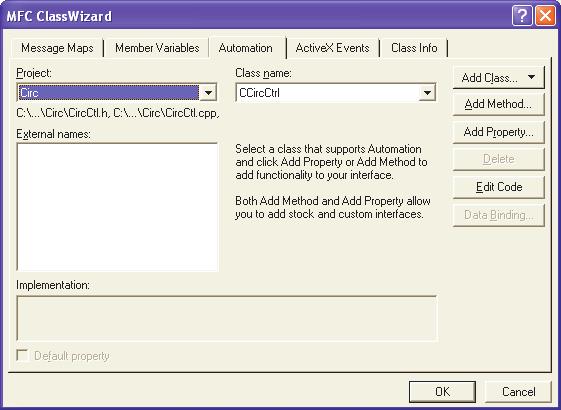Go to the ActiveX Events tab

(x=332, y=48)
